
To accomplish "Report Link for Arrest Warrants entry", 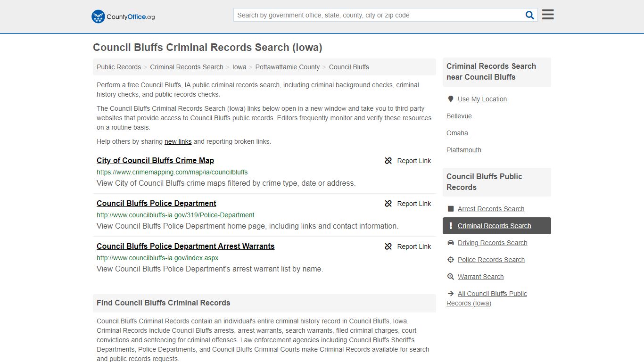I will pyautogui.click(x=414, y=247).
